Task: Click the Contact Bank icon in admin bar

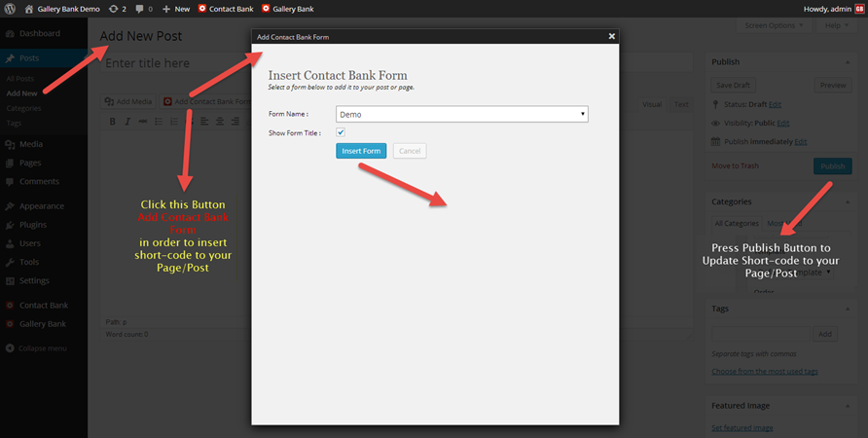Action: click(202, 9)
